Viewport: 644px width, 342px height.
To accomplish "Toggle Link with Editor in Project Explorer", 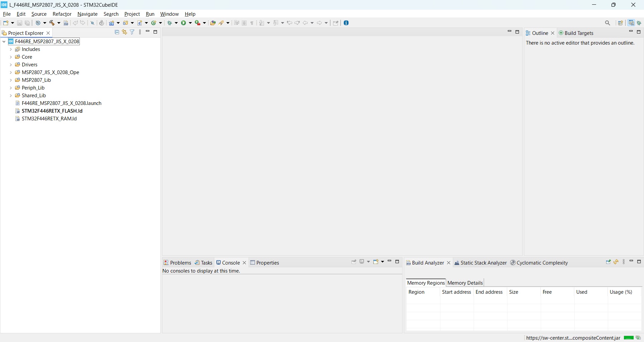I will [x=125, y=32].
